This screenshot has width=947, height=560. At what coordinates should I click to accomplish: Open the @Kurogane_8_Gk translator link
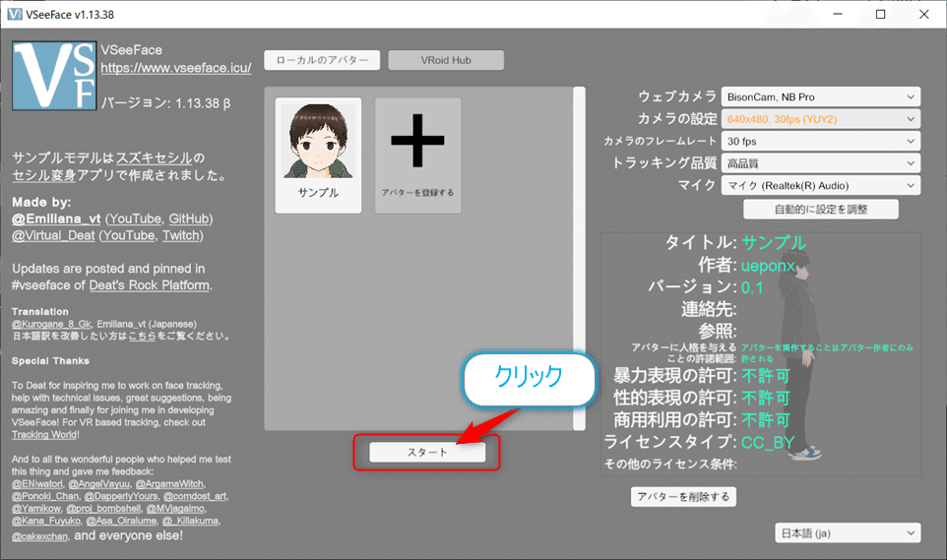pos(52,324)
